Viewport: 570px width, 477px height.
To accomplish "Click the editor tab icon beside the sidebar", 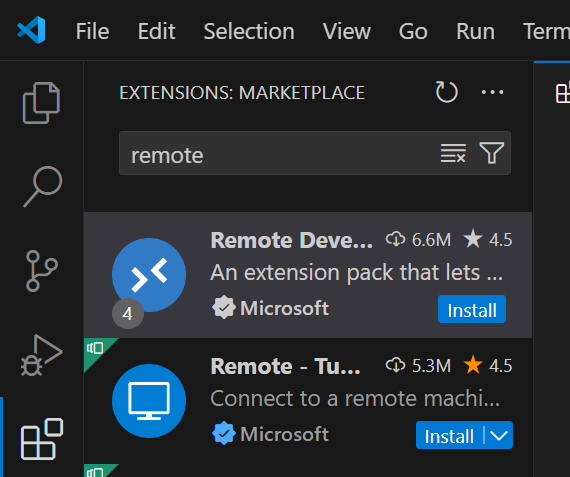I will pos(563,92).
